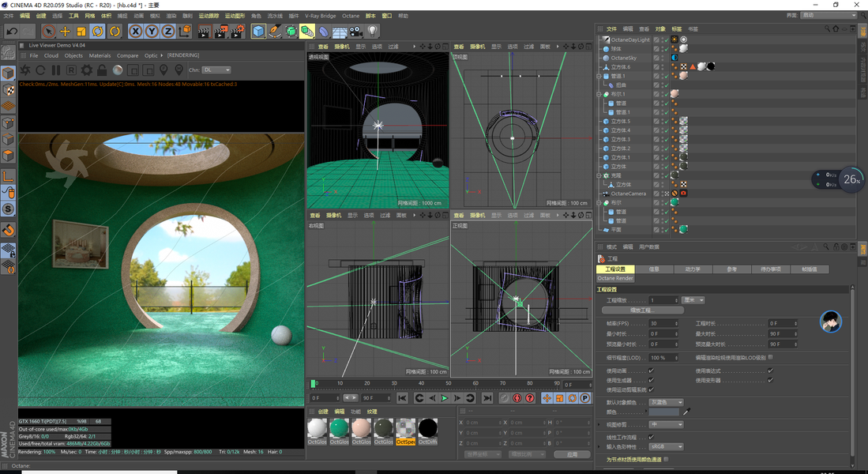Open the Chn DL dropdown

pyautogui.click(x=216, y=70)
